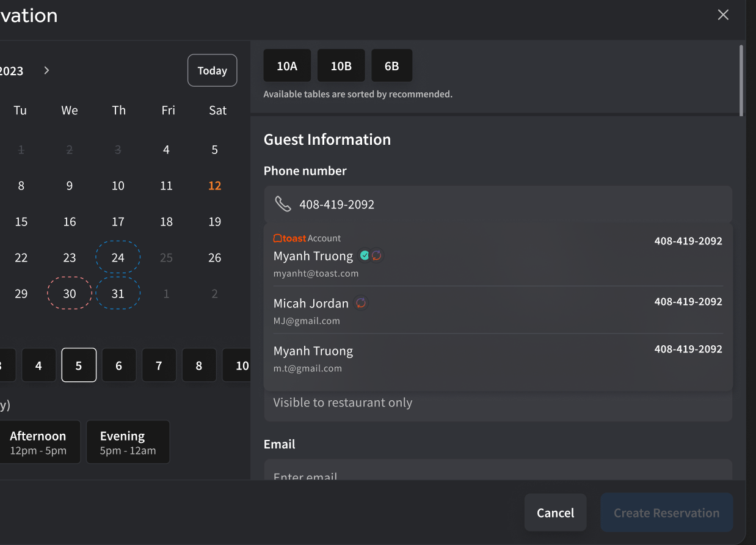The height and width of the screenshot is (545, 756).
Task: Select table 10A
Action: pyautogui.click(x=287, y=66)
